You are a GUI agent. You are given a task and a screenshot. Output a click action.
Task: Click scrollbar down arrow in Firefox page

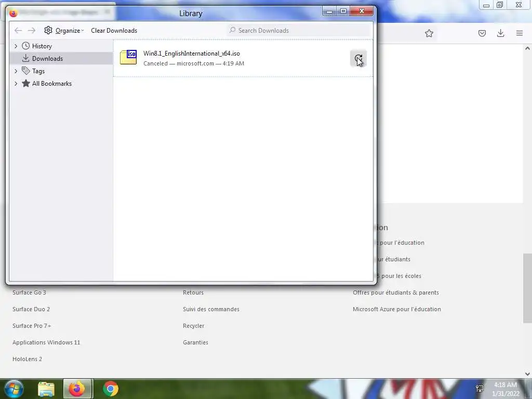pyautogui.click(x=527, y=374)
